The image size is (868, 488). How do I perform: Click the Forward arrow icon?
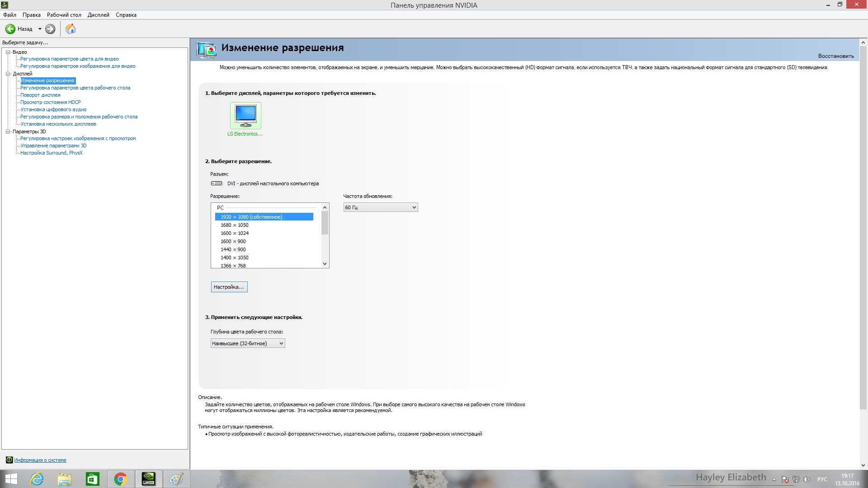(50, 29)
